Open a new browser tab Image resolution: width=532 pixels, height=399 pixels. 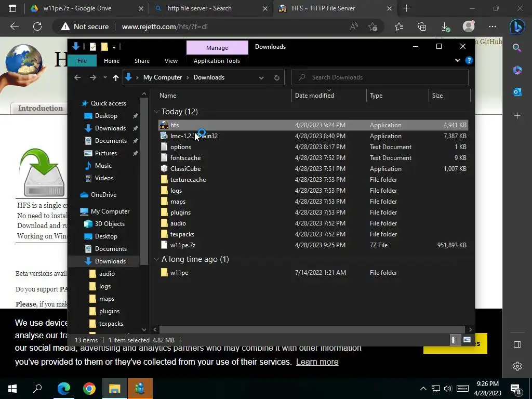406,8
